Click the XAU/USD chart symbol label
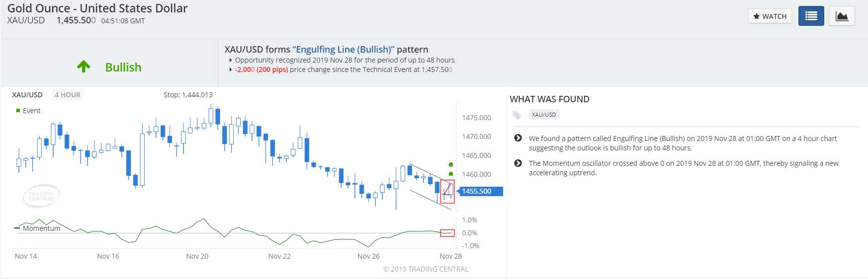868x280 pixels. click(x=27, y=95)
